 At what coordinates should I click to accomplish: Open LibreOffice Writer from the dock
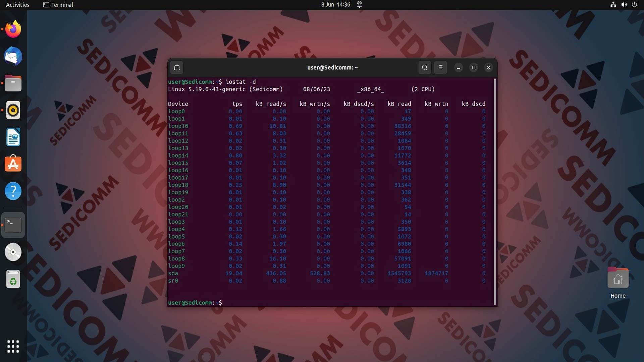pos(13,137)
